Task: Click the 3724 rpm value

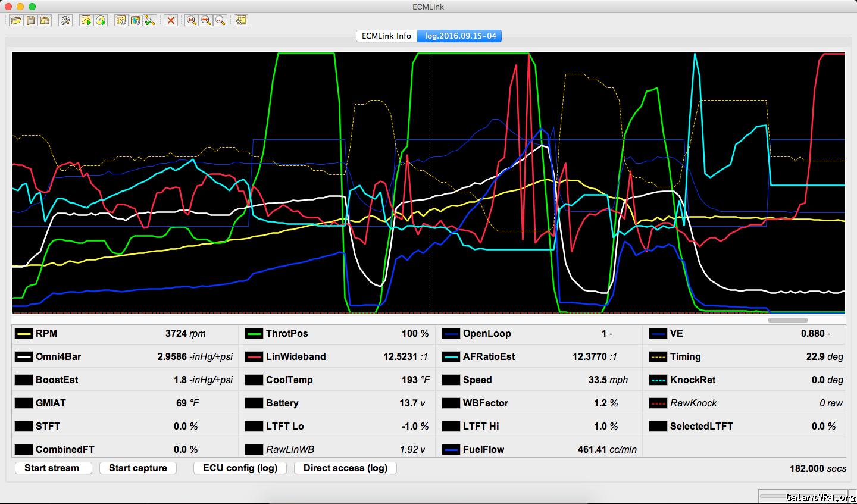Action: tap(185, 334)
